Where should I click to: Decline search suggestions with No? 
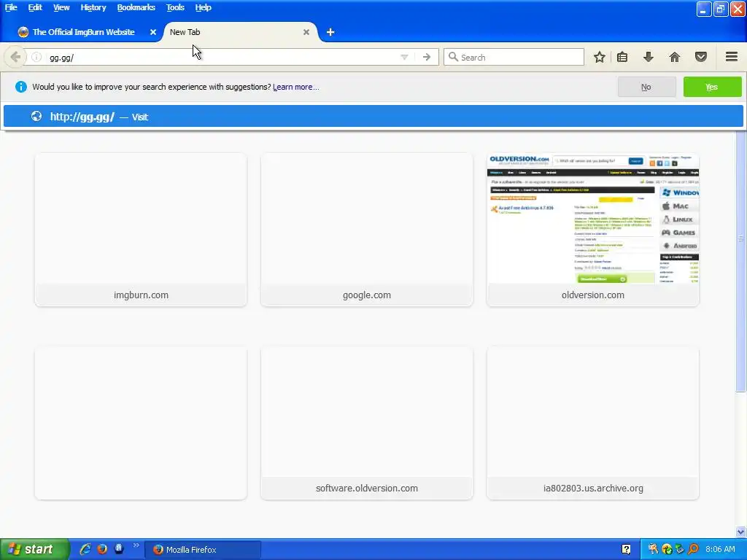646,87
